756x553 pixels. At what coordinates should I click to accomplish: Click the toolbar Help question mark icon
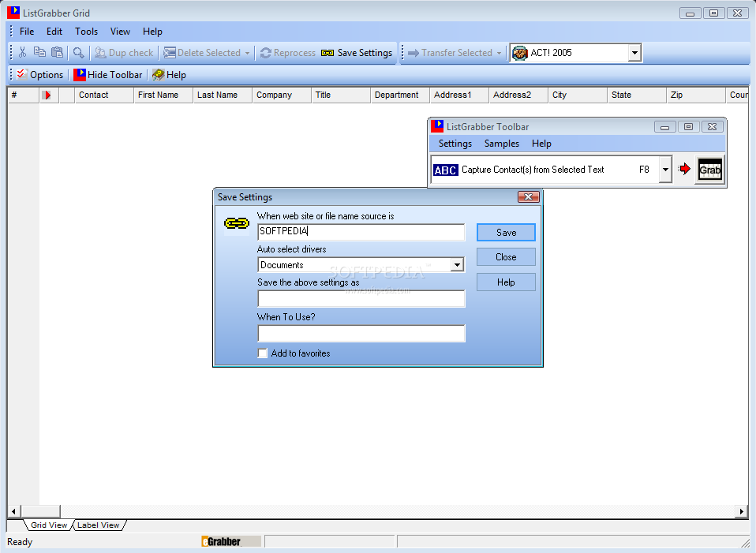pyautogui.click(x=159, y=75)
